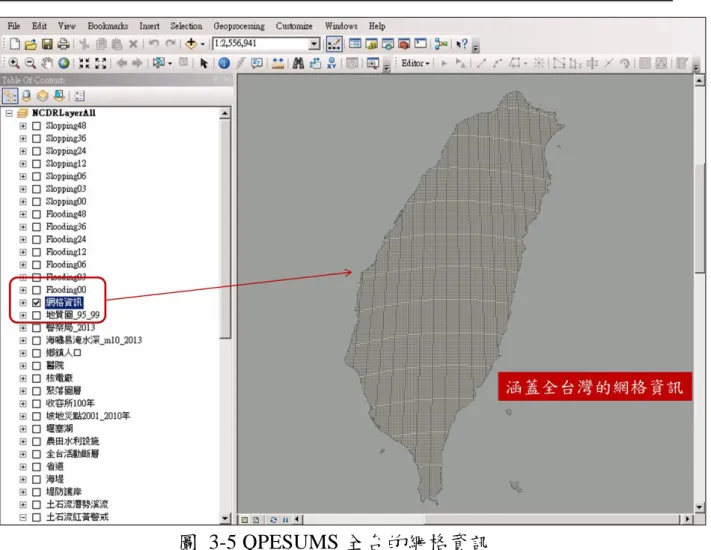The height and width of the screenshot is (550, 711).
Task: Open a map file with Open icon
Action: click(x=30, y=44)
